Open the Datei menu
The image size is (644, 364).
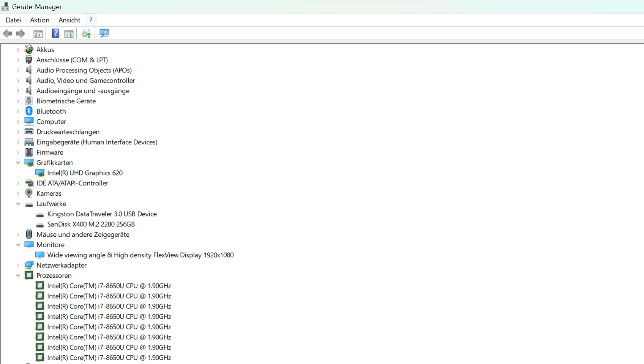[x=13, y=20]
